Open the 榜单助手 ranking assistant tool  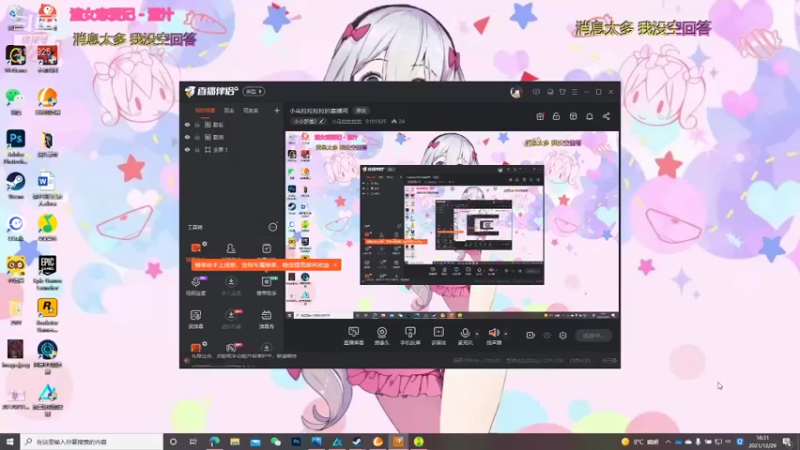tap(266, 286)
